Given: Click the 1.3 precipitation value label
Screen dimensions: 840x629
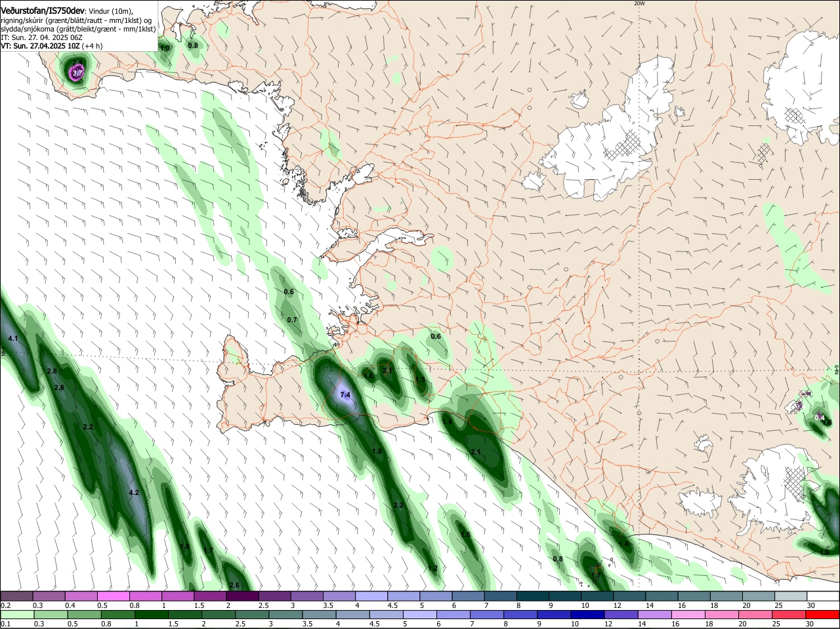Looking at the screenshot, I should [420, 380].
